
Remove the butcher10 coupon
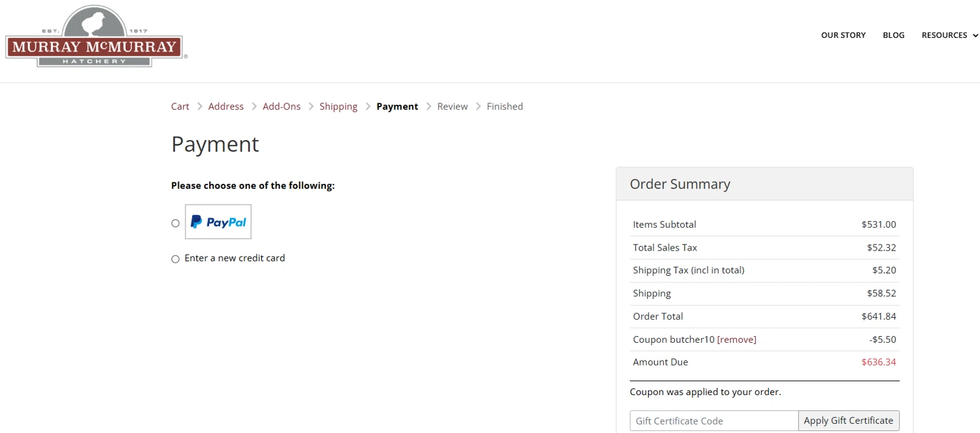737,339
